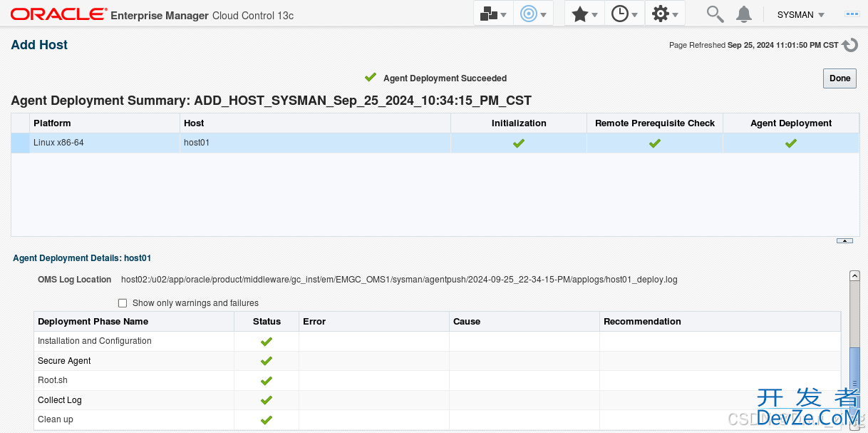Click the Agent Deployment Details: host01 heading
Viewport: 868px width, 433px height.
(x=82, y=258)
